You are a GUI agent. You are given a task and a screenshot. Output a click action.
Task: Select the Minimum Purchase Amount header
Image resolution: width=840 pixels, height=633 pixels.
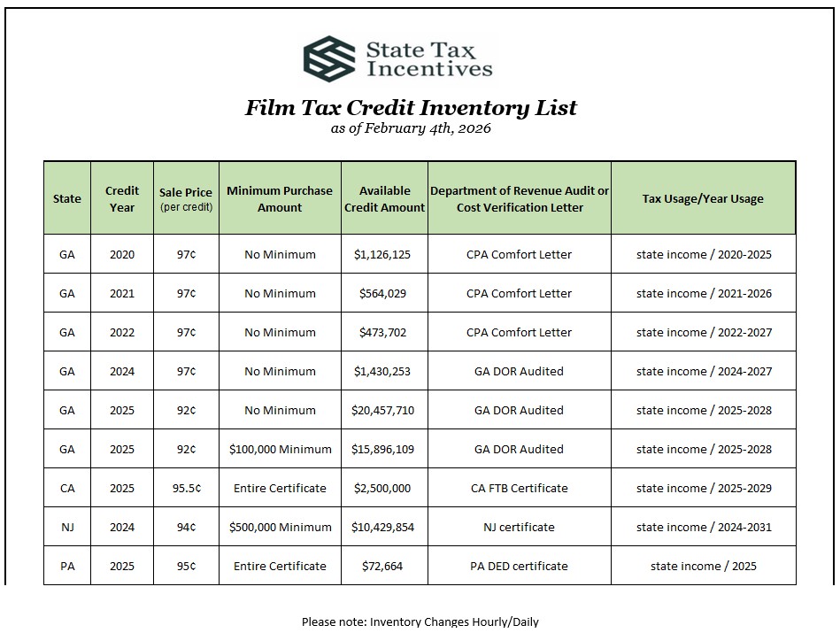280,199
